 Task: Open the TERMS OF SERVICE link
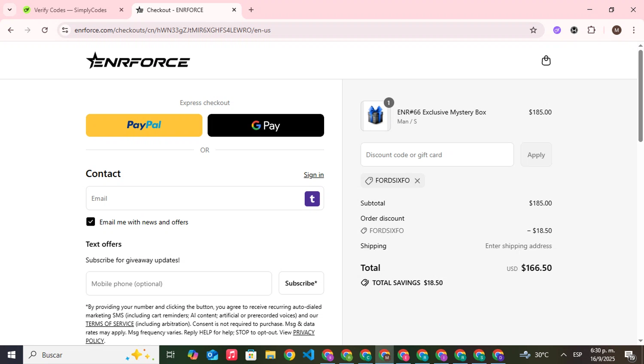110,324
